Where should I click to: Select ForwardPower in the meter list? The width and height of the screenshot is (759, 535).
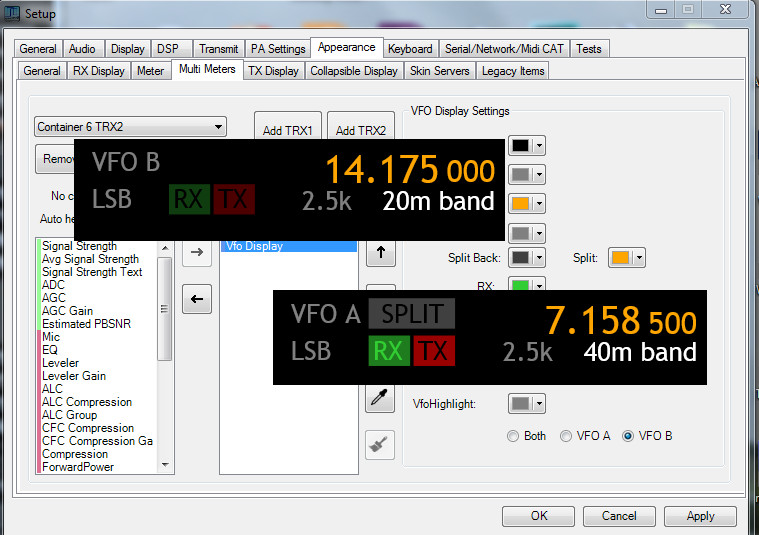point(78,467)
